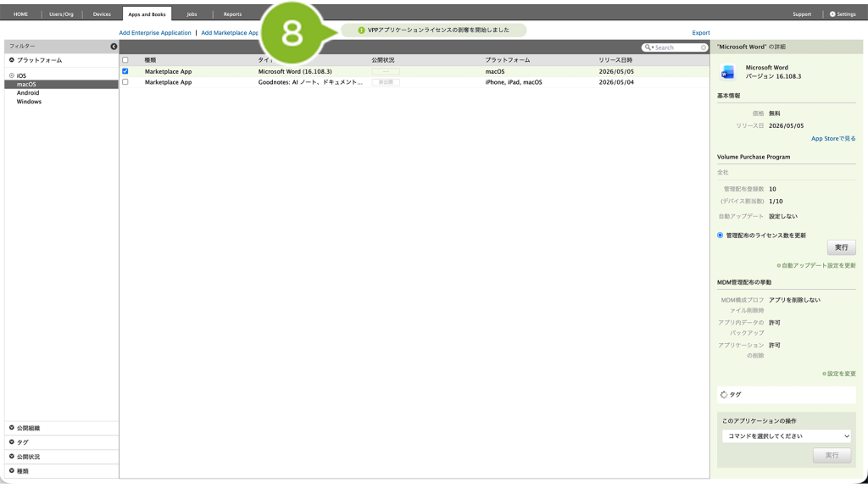Click Add Enterprise Application link
868x488 pixels.
point(155,33)
